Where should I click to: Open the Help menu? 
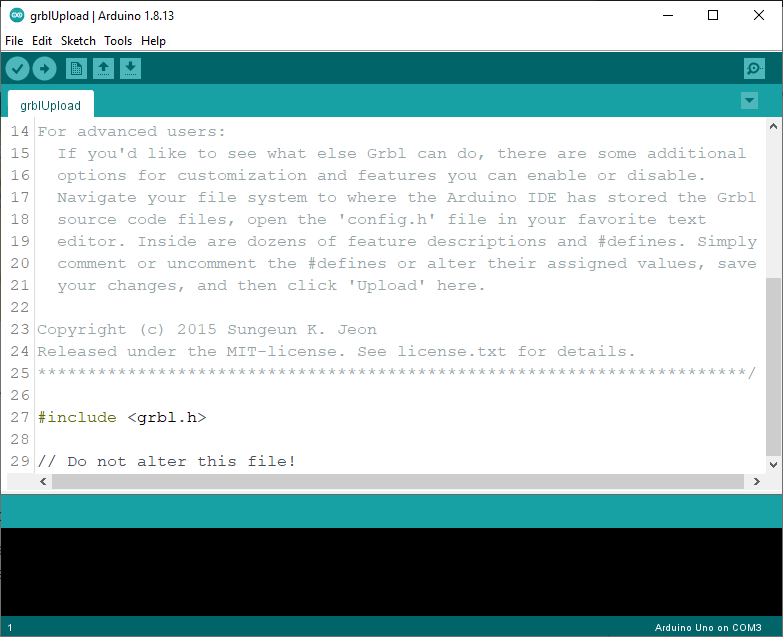click(153, 41)
